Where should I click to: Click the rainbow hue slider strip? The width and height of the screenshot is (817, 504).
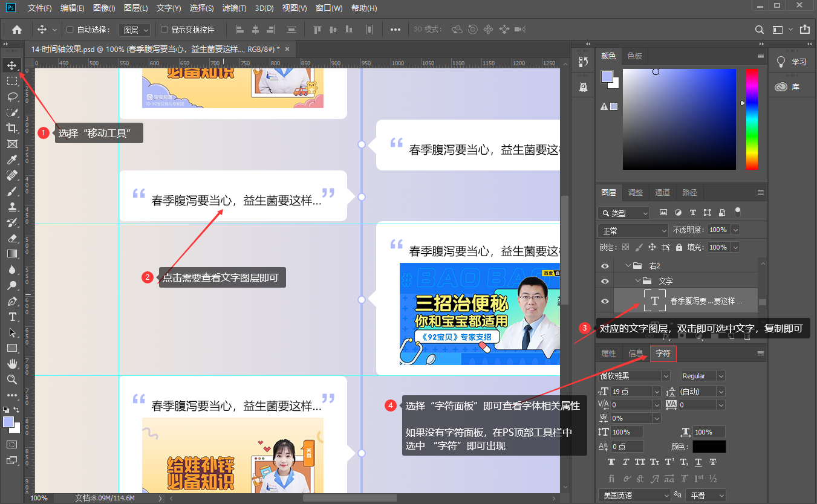[x=751, y=119]
